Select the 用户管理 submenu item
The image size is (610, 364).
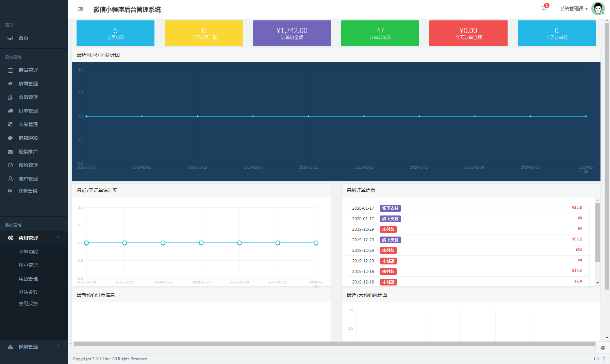click(28, 265)
